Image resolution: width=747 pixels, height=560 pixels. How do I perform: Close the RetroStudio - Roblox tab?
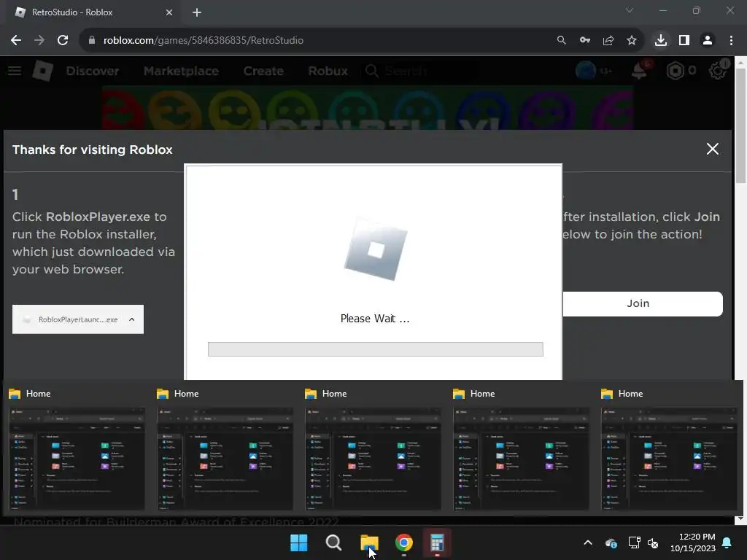pyautogui.click(x=169, y=12)
